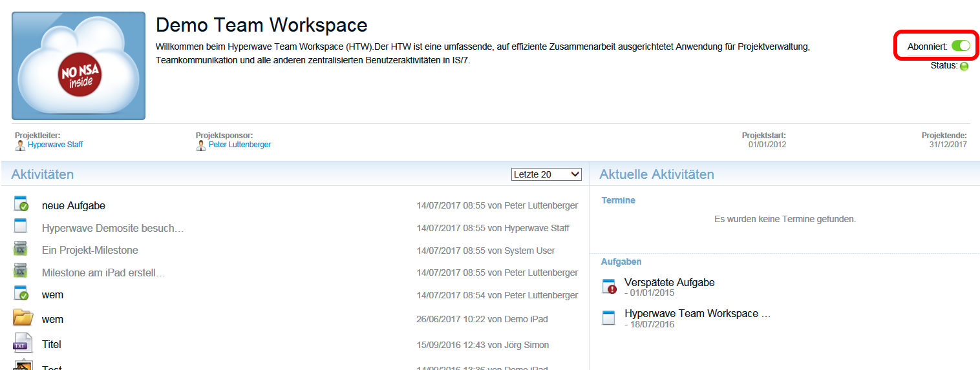980x370 pixels.
Task: Open Ein Projekt-Milestone entry
Action: coord(90,250)
